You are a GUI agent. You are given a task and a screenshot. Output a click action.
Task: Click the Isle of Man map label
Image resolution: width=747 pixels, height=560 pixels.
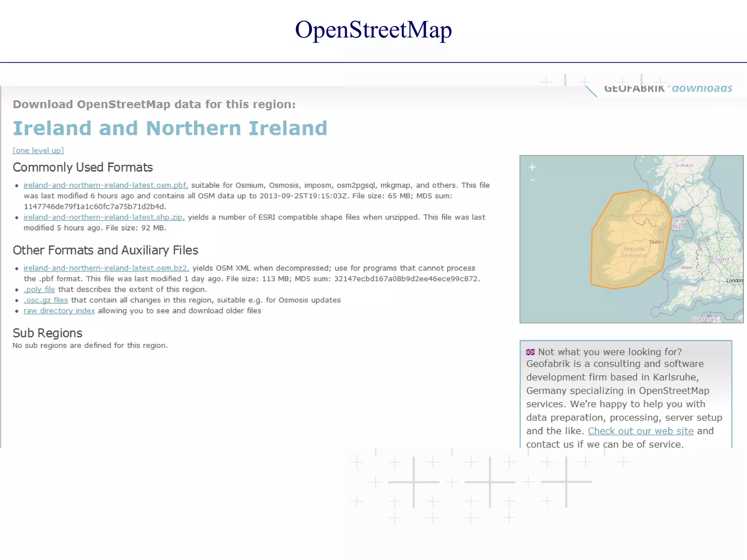pos(678,223)
